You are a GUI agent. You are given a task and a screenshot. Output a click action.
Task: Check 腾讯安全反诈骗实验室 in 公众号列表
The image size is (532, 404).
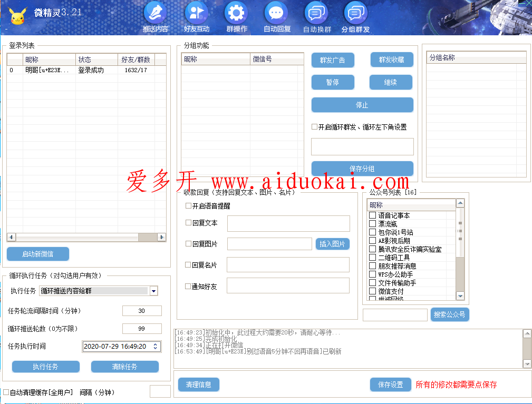coord(372,249)
